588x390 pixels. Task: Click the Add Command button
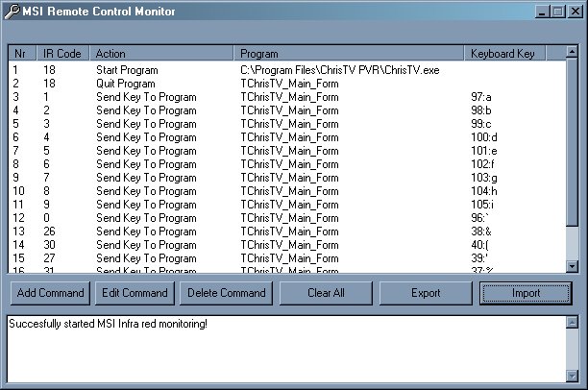tap(50, 293)
